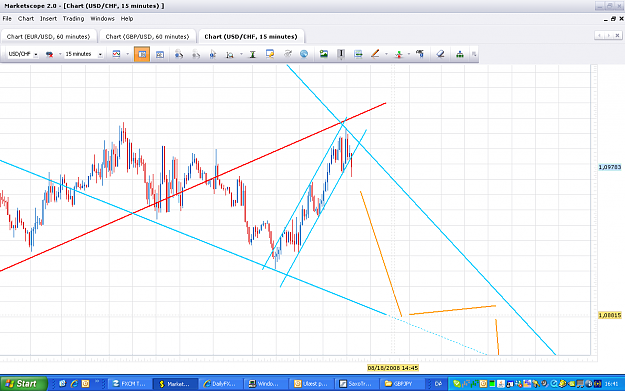Click the system clock showing 16:41
This screenshot has height=391, width=625.
pos(611,384)
